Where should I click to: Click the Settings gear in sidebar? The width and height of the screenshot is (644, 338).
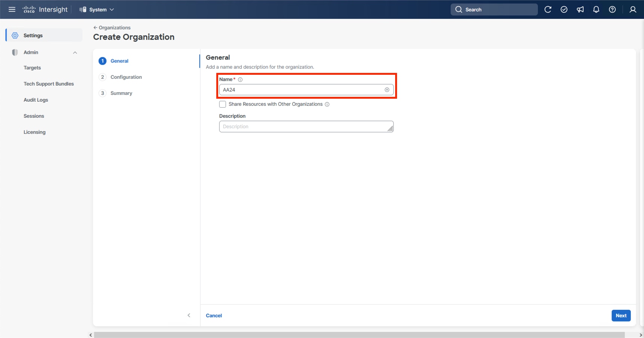click(15, 35)
